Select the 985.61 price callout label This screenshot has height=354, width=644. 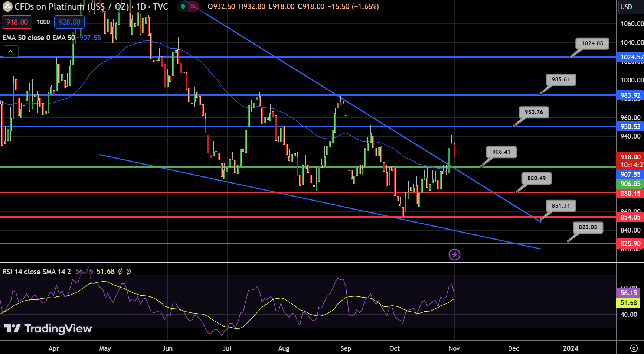[561, 79]
